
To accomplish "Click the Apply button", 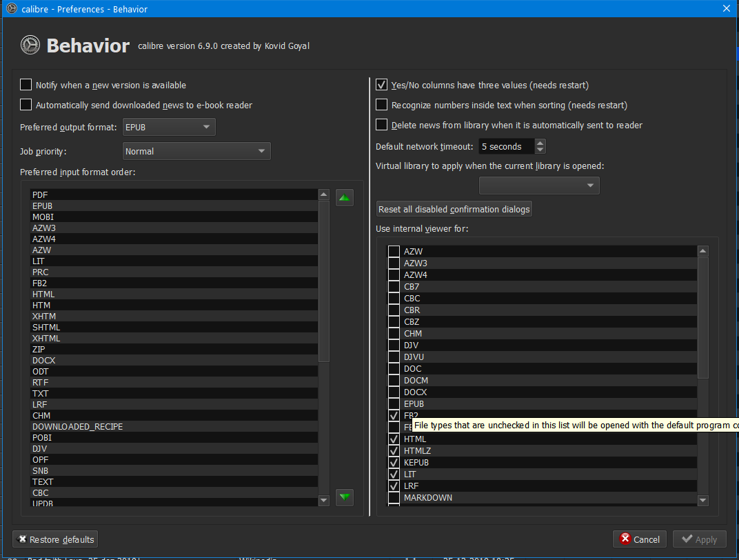I will point(700,539).
